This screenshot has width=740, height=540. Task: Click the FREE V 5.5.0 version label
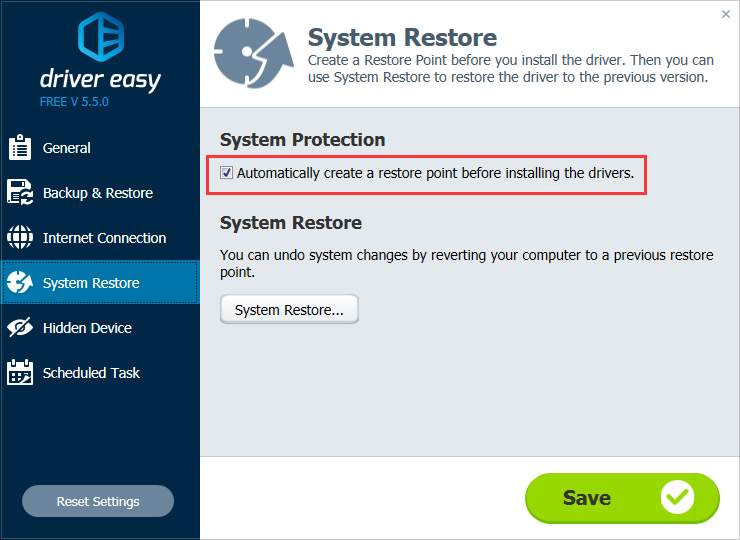click(74, 102)
